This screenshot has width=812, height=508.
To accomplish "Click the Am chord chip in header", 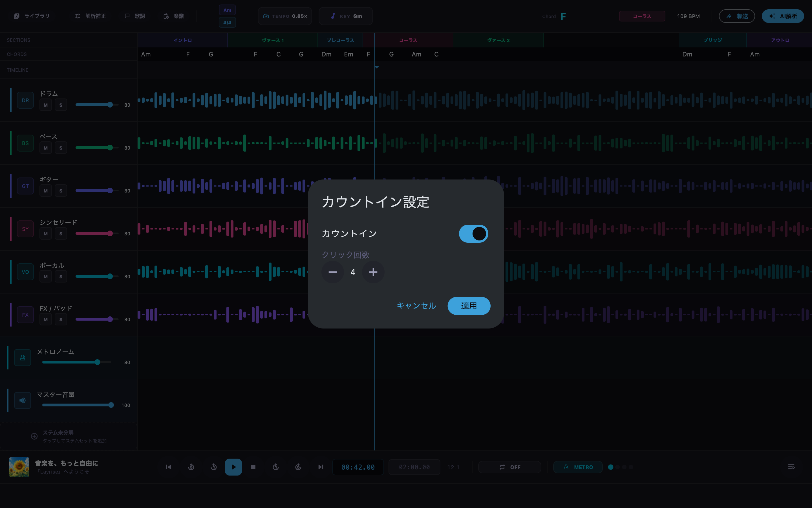I will tap(227, 10).
